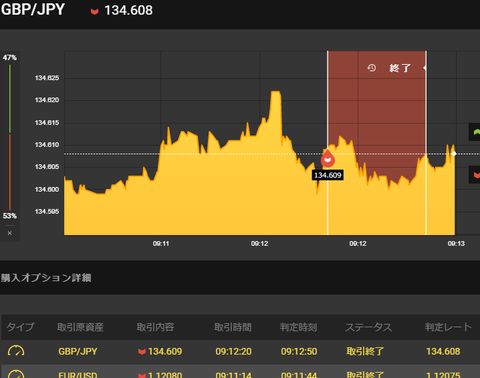Click GBP/JPY asset name in the table row
The image size is (480, 378).
pos(78,351)
